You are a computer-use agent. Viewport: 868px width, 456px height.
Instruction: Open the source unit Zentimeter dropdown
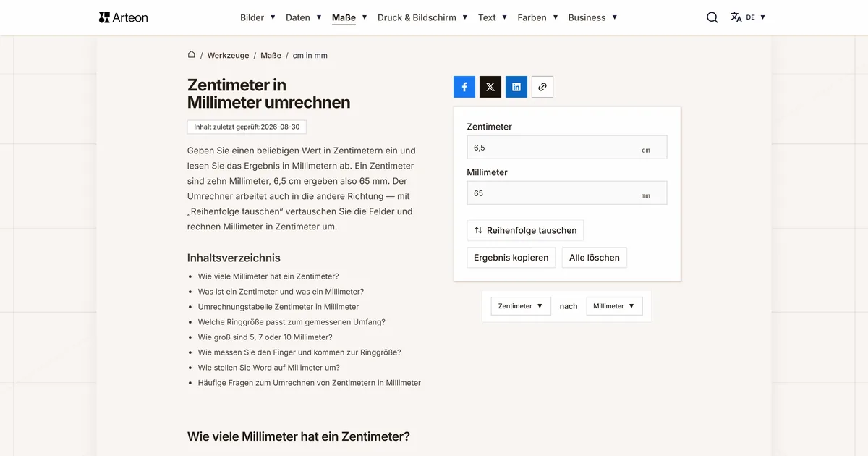[521, 306]
